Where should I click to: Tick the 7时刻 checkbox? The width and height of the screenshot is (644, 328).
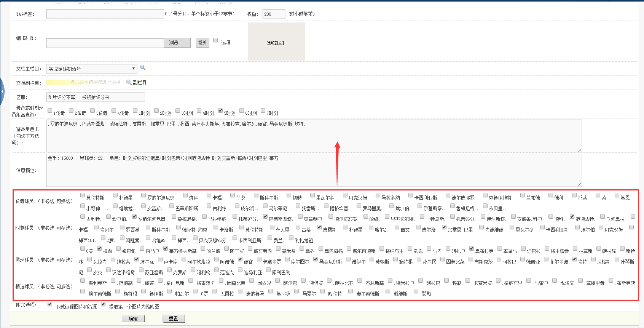263,110
